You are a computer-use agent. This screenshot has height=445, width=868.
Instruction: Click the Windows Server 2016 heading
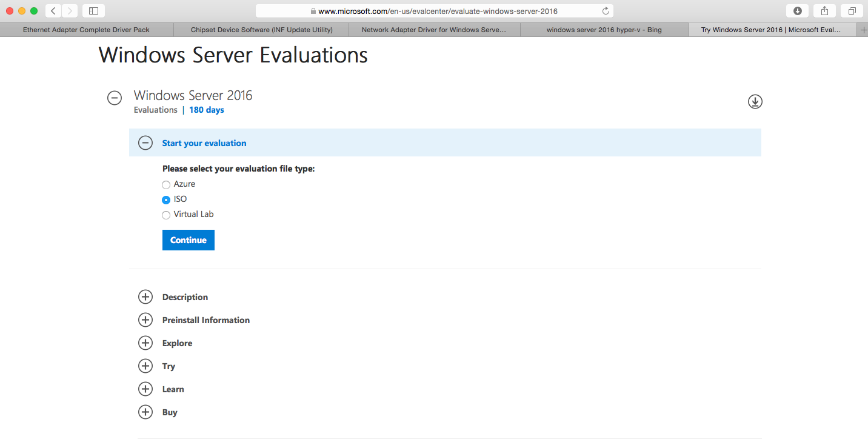click(193, 95)
